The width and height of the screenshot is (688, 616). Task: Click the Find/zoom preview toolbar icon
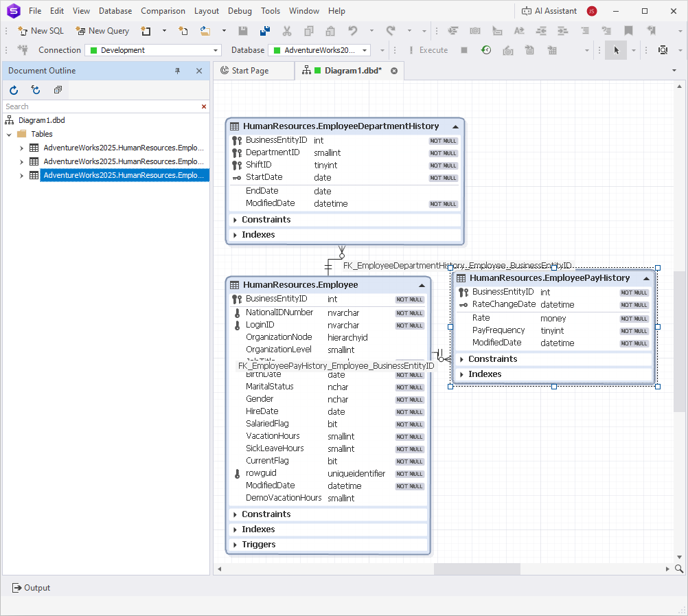tap(663, 50)
